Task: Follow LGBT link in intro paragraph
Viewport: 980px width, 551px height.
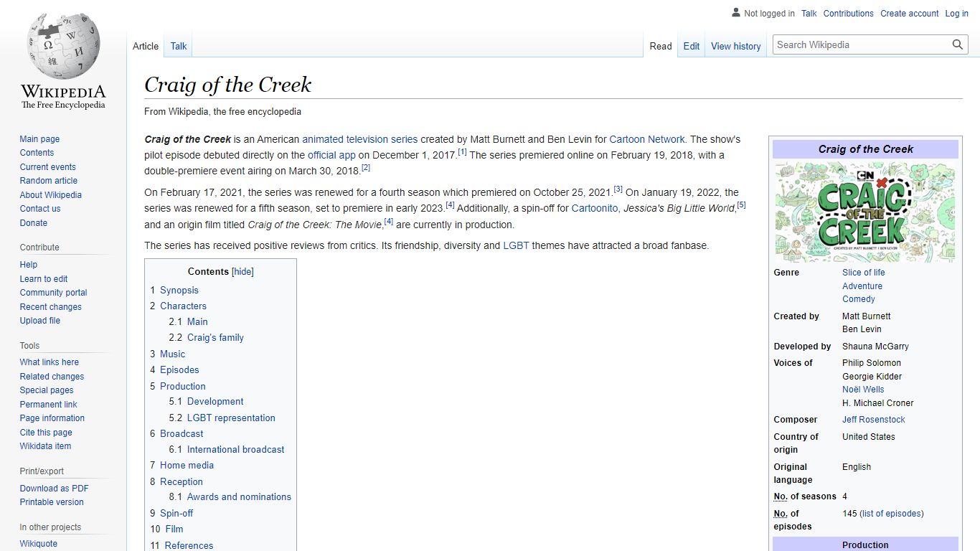Action: (516, 245)
